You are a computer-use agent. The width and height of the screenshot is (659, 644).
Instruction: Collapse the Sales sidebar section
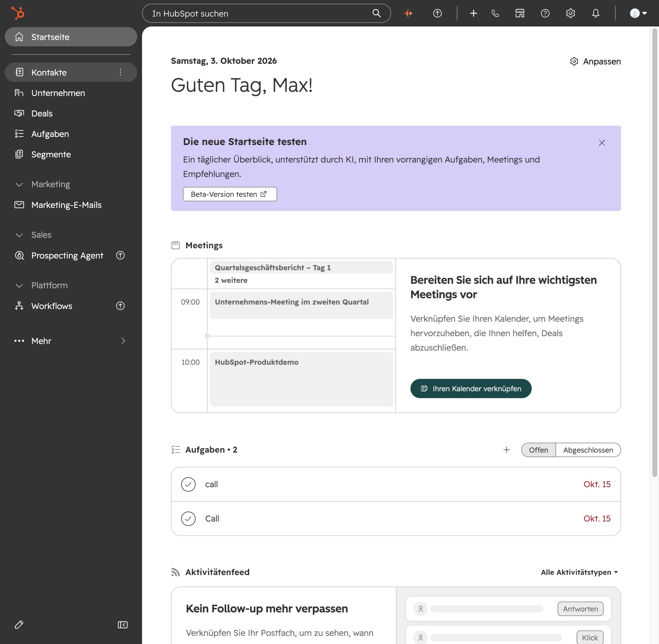19,235
